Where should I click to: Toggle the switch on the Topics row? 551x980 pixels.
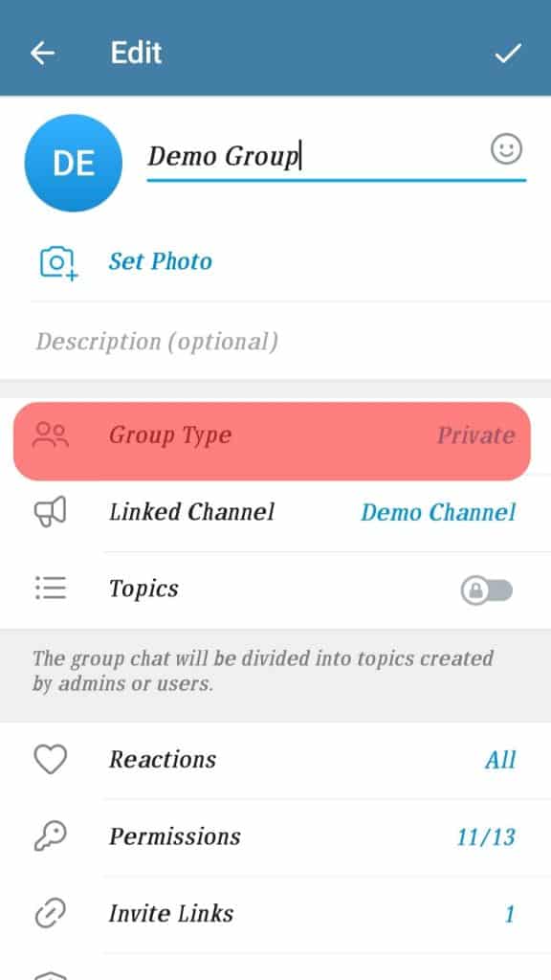click(x=488, y=588)
